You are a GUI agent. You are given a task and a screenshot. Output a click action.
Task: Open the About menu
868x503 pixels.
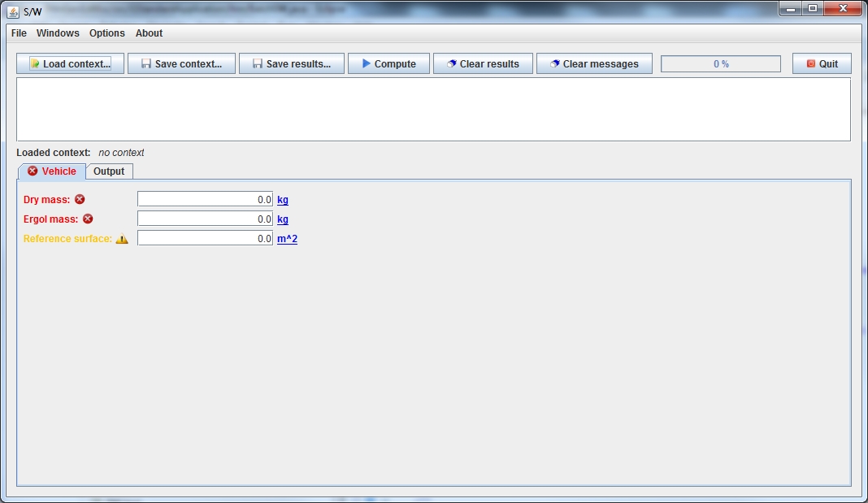pyautogui.click(x=149, y=33)
